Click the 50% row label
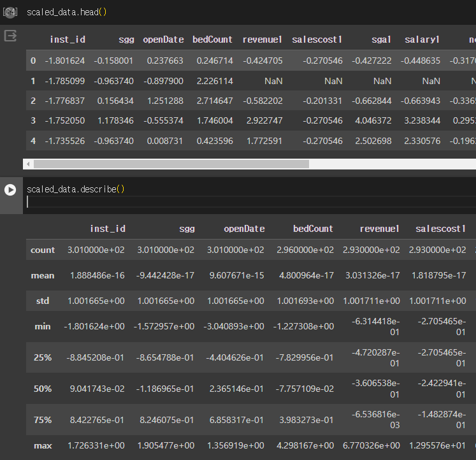This screenshot has height=460, width=476. pyautogui.click(x=43, y=389)
